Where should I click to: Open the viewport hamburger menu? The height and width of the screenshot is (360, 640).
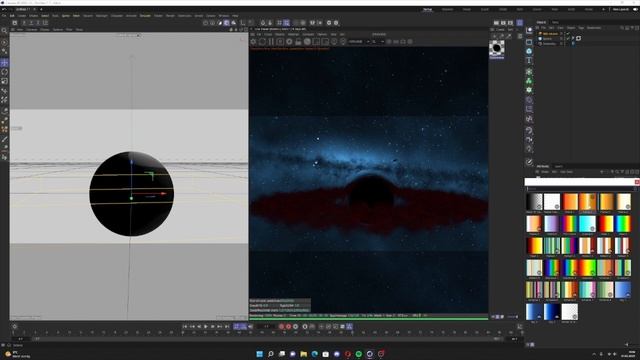click(13, 29)
